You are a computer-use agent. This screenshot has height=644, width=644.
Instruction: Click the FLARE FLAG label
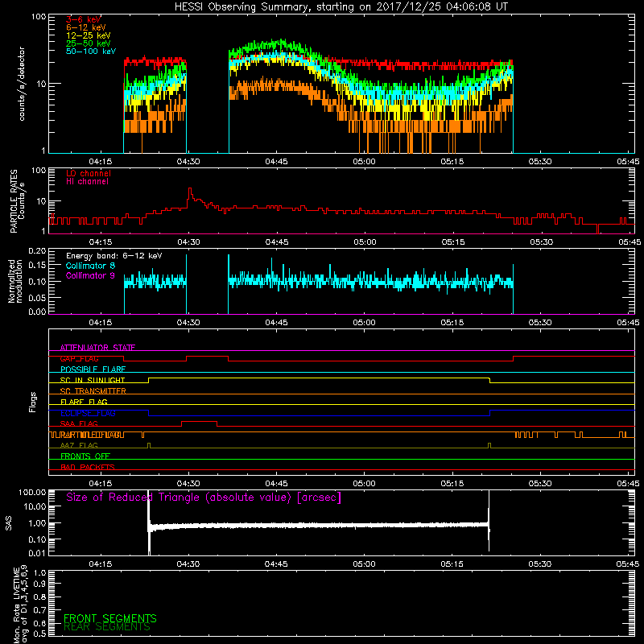click(x=84, y=402)
